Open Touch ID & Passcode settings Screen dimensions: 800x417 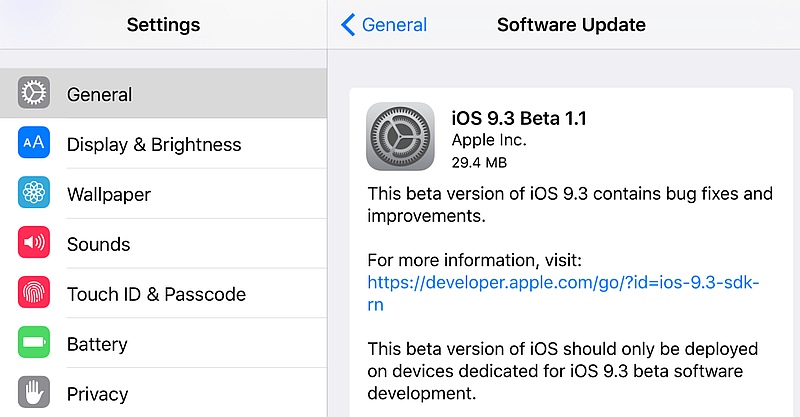tap(163, 293)
